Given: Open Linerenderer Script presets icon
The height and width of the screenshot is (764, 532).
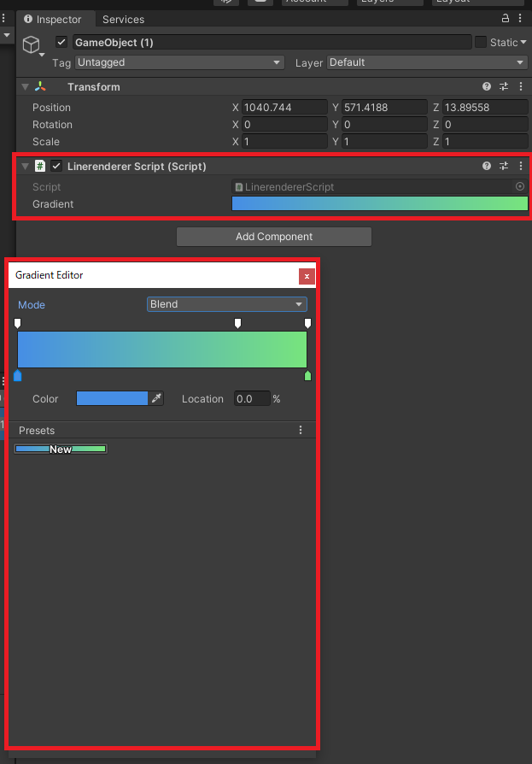Looking at the screenshot, I should coord(504,166).
